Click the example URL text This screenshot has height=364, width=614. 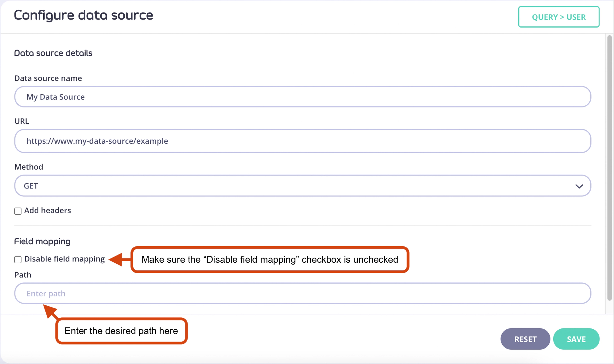tap(97, 141)
